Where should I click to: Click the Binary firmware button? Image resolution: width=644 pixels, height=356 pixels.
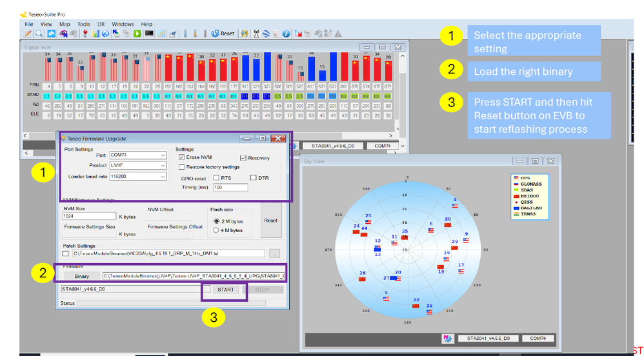81,276
